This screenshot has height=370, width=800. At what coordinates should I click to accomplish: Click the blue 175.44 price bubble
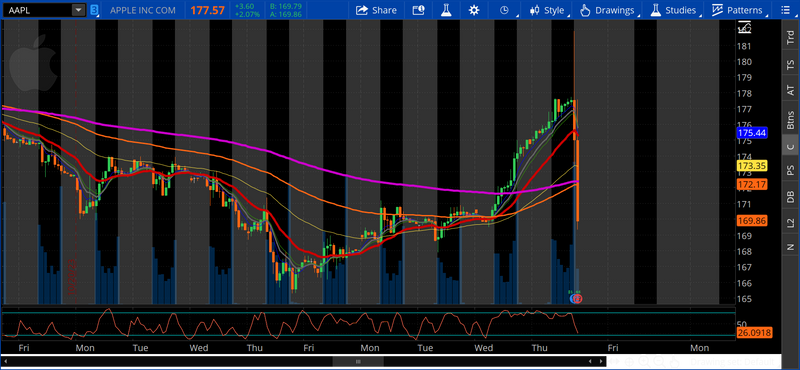(753, 133)
